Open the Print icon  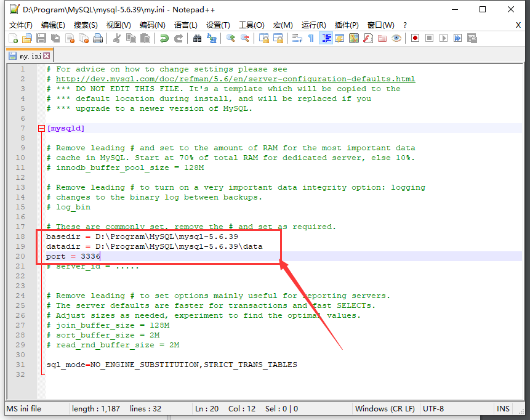coord(97,38)
